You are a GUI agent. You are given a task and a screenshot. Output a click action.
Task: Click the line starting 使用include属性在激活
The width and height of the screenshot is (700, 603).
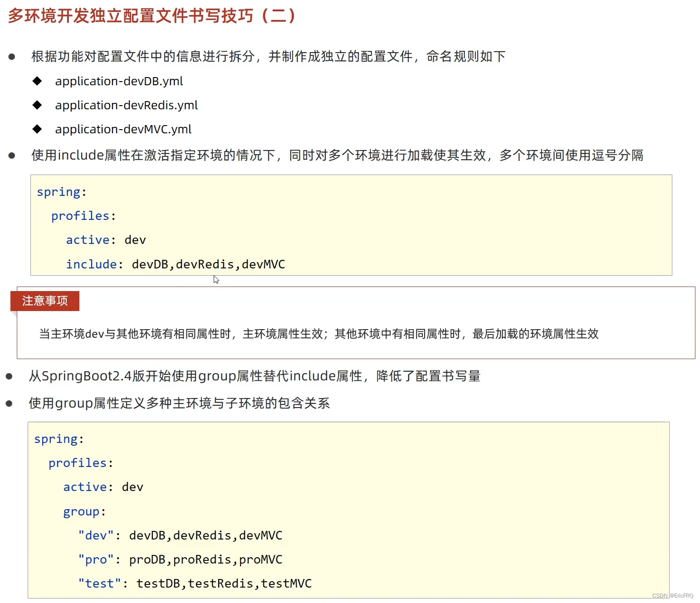click(x=338, y=155)
